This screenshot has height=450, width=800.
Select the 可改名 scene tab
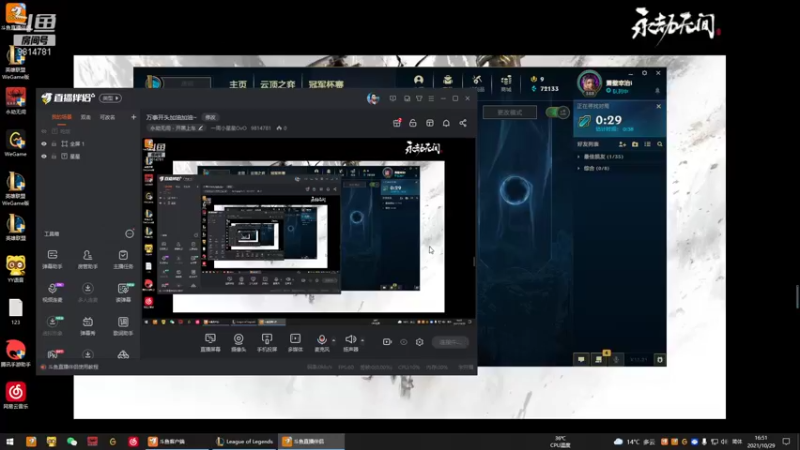pos(107,117)
